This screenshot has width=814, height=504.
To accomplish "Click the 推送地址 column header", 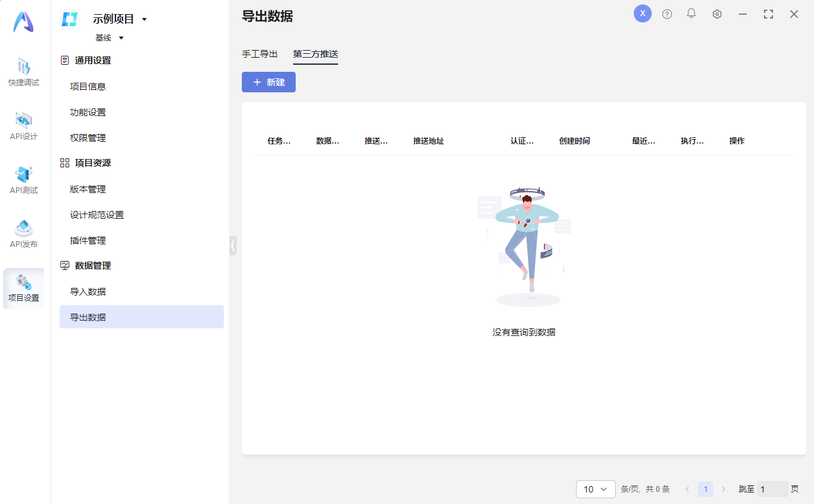I will 428,141.
